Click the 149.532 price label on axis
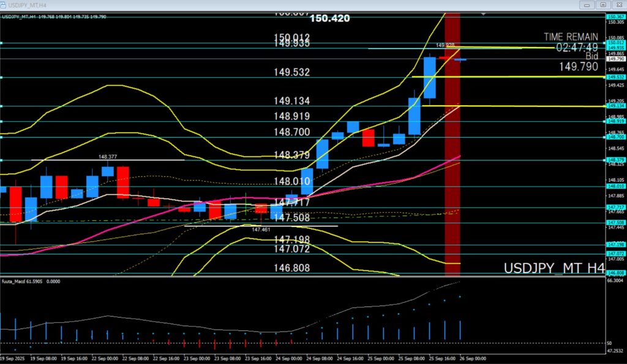This screenshot has width=627, height=364. click(x=614, y=77)
